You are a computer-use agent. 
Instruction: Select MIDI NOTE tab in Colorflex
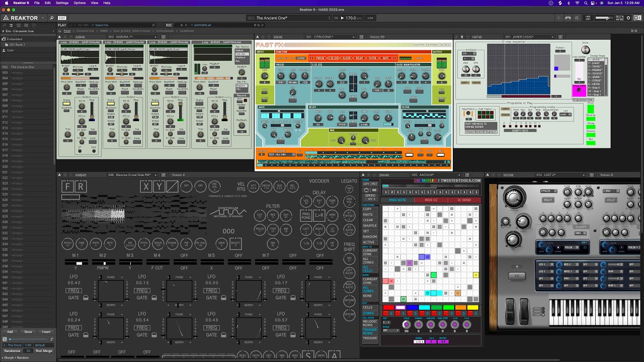coord(397,200)
